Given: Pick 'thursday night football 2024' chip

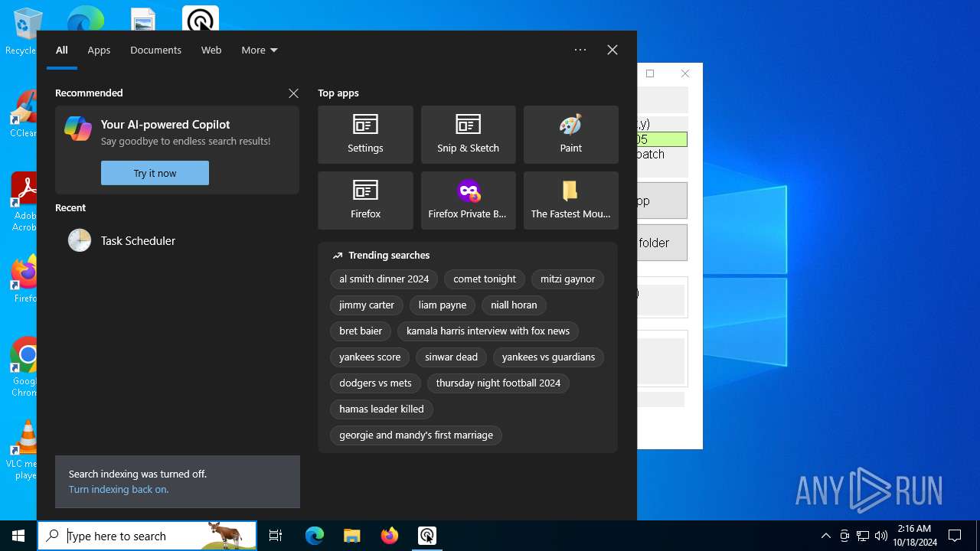Looking at the screenshot, I should click(x=498, y=383).
